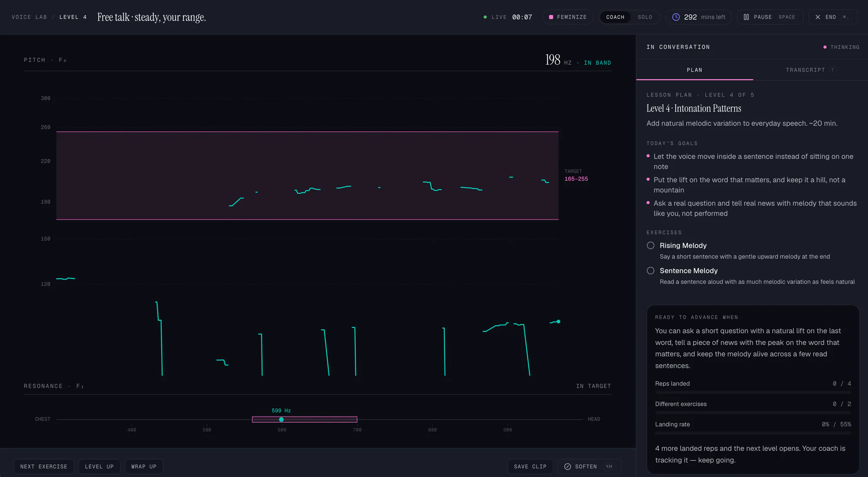
Task: Click the Different exercises progress bar
Action: 753,413
